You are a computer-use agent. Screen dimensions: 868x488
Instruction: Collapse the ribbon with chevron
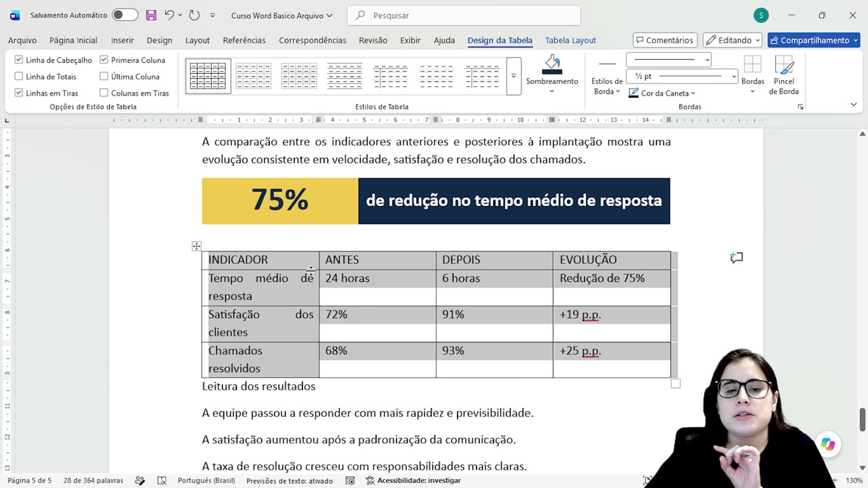point(853,104)
